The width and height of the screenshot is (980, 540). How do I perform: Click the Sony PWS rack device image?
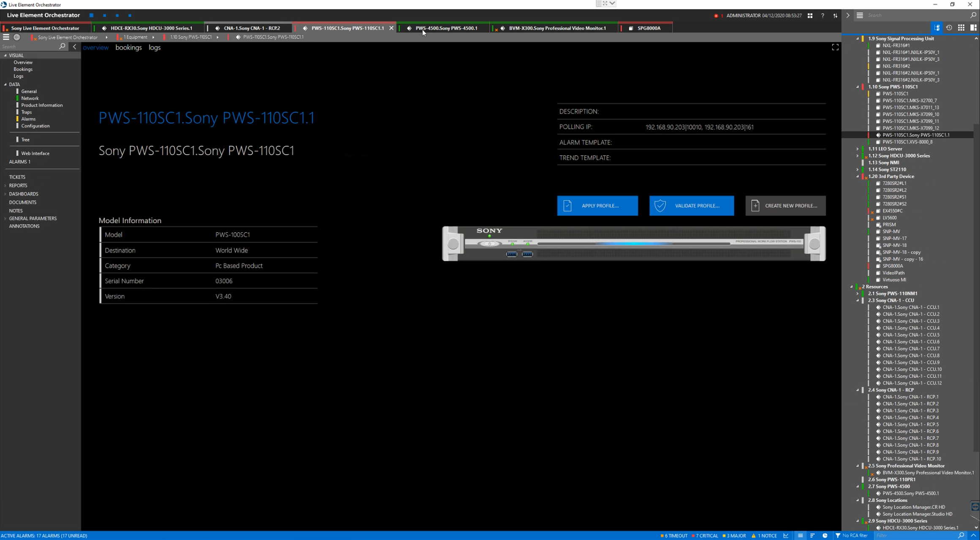click(634, 244)
